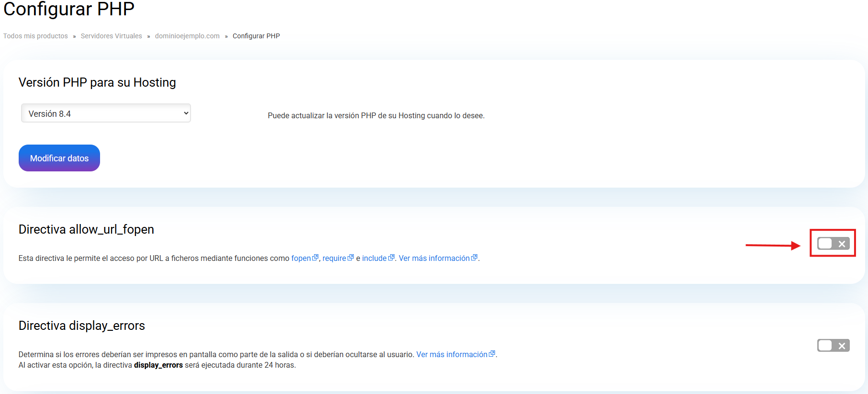Viewport: 868px width, 394px height.
Task: Click external-link icon after display_errors' Ver más información
Action: pyautogui.click(x=492, y=354)
